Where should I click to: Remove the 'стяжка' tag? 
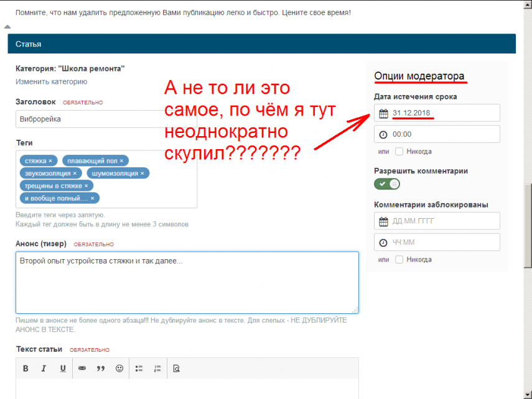[x=50, y=160]
